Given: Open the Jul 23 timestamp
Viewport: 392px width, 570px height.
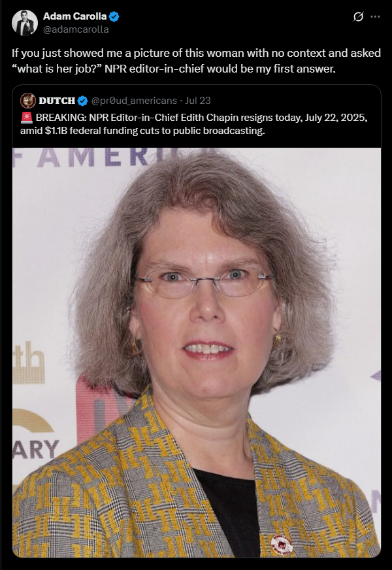Looking at the screenshot, I should pos(198,101).
